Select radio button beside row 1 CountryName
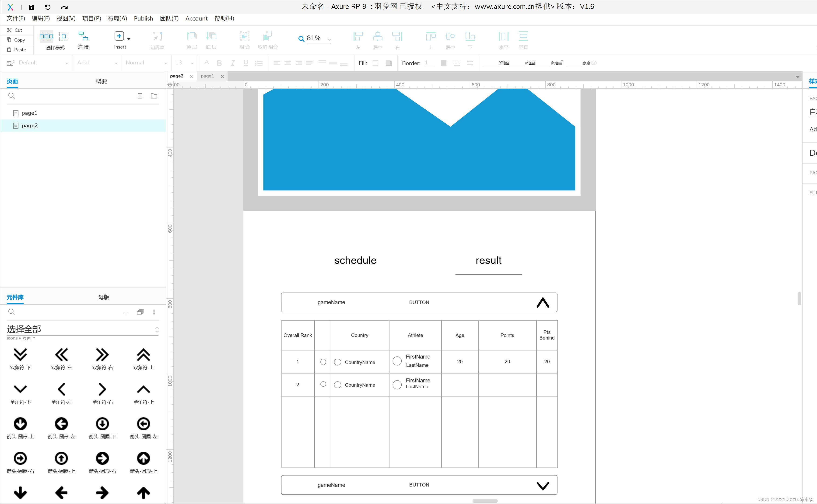Image resolution: width=817 pixels, height=504 pixels. pyautogui.click(x=338, y=362)
